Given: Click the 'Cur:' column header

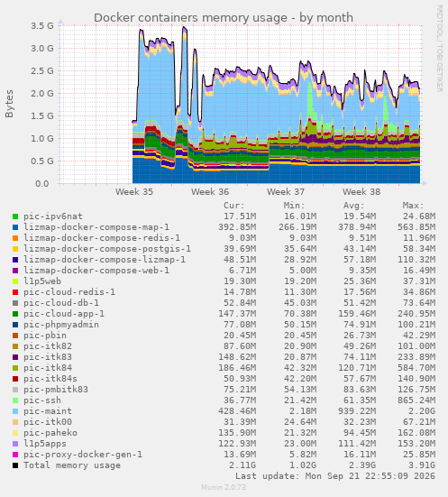Looking at the screenshot, I should [234, 206].
